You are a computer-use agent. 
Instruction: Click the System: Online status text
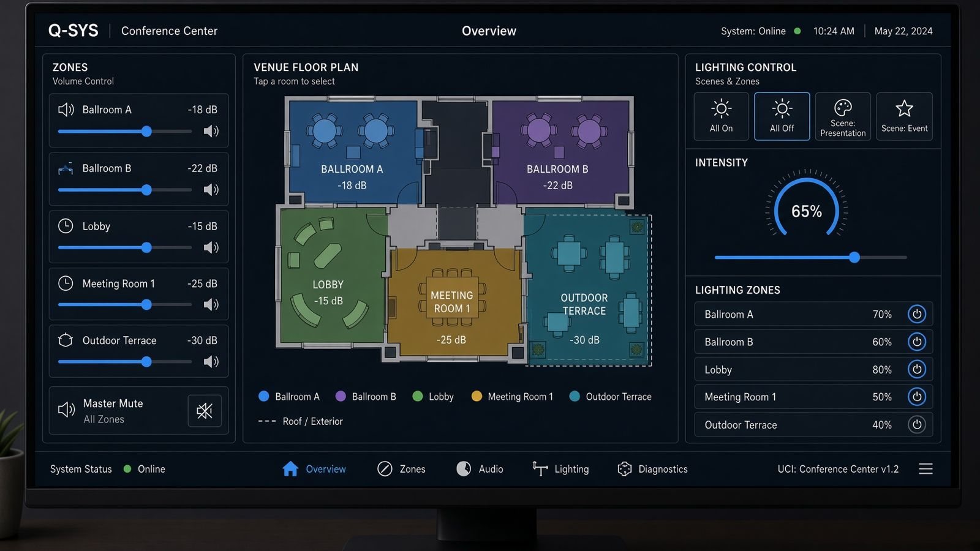(x=753, y=31)
